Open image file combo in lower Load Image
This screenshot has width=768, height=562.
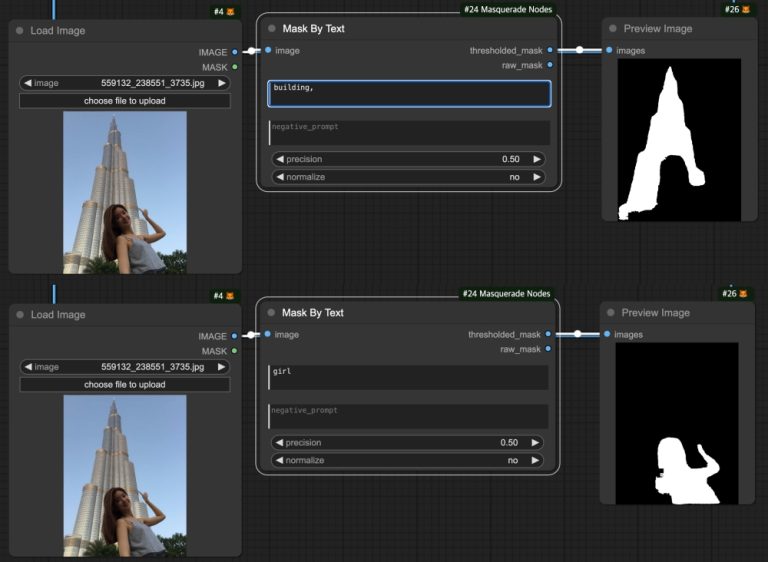(x=125, y=367)
